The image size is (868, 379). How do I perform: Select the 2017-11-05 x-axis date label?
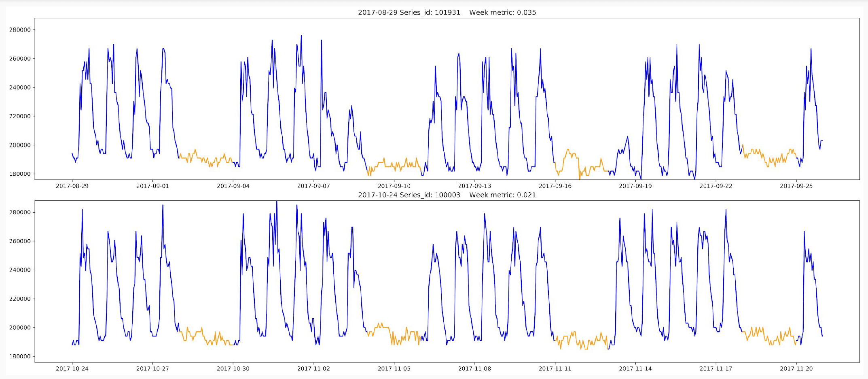tap(394, 368)
